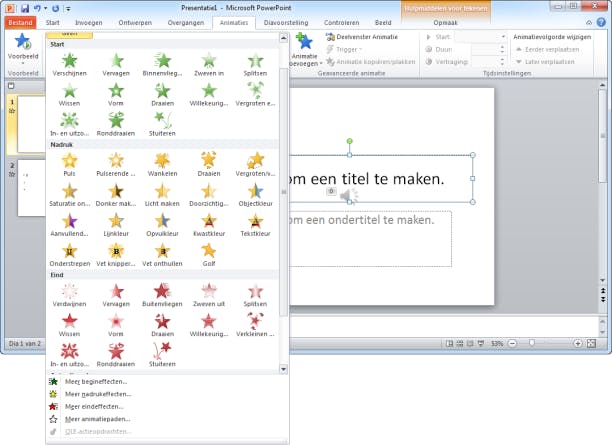Select the Onderstrepen emphasis effect
The height and width of the screenshot is (445, 612).
(69, 255)
